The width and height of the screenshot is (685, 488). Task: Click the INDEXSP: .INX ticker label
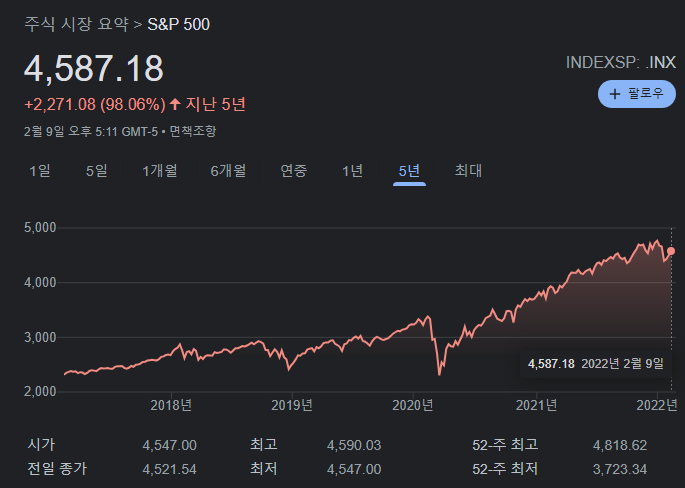point(621,62)
